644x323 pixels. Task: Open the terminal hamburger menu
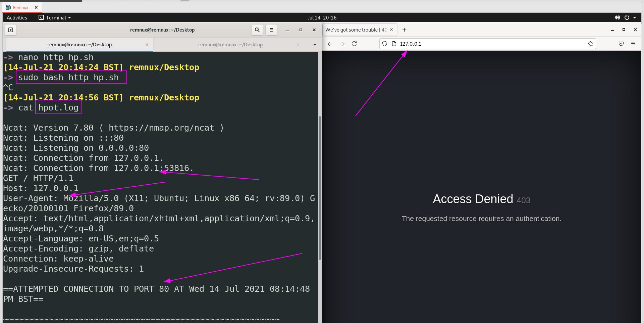click(271, 30)
